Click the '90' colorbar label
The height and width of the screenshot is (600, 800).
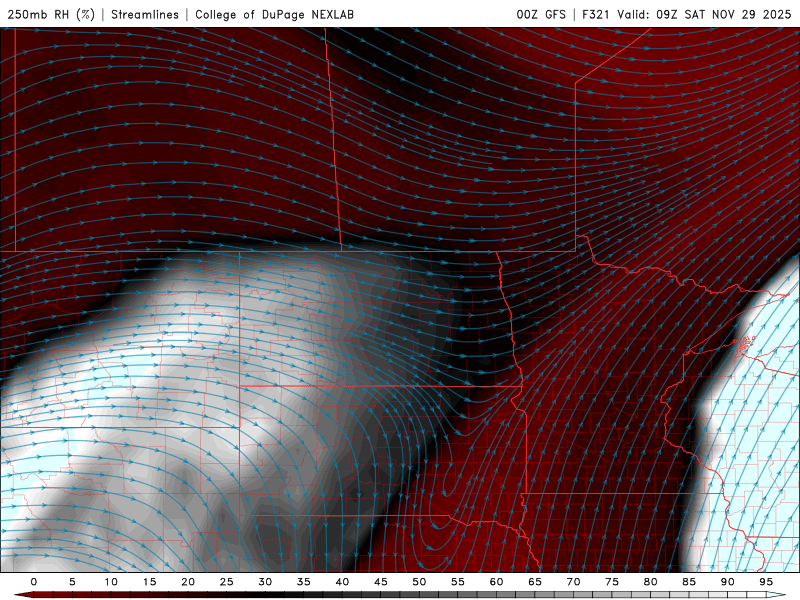[x=728, y=582]
